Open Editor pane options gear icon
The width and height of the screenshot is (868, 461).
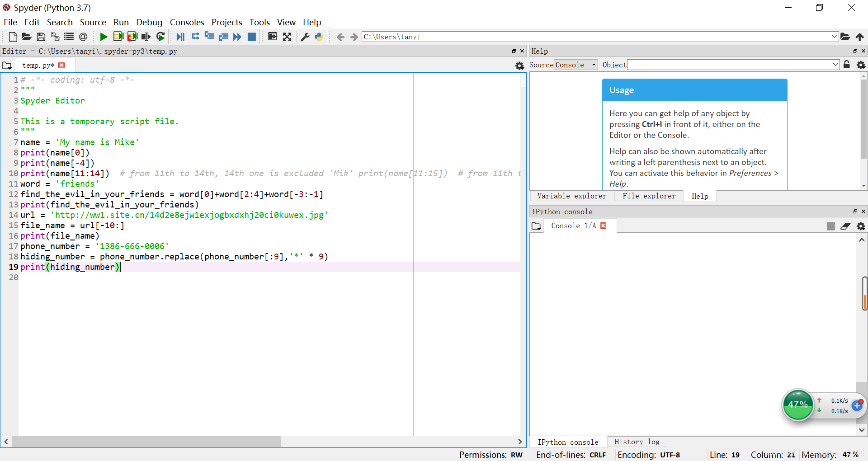pos(519,66)
